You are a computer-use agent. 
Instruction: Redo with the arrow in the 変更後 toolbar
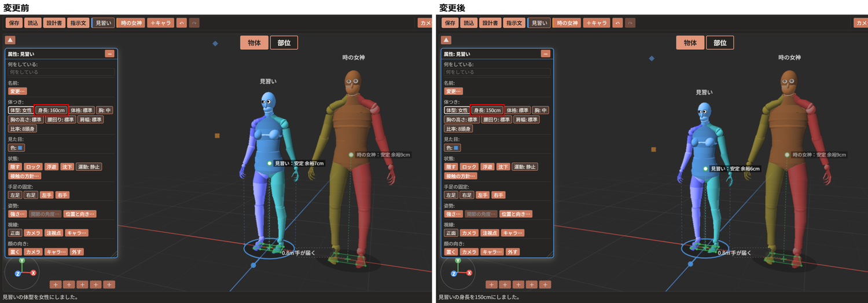(x=630, y=23)
